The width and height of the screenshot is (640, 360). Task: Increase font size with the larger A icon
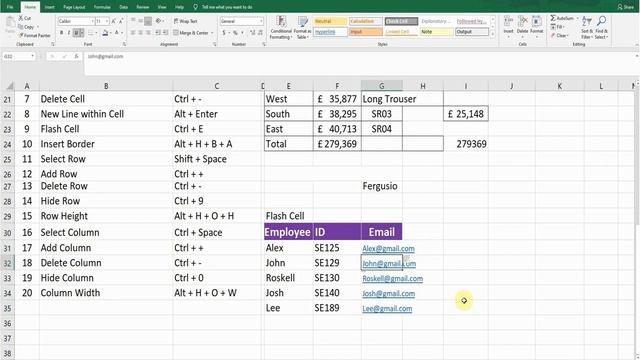pyautogui.click(x=113, y=21)
